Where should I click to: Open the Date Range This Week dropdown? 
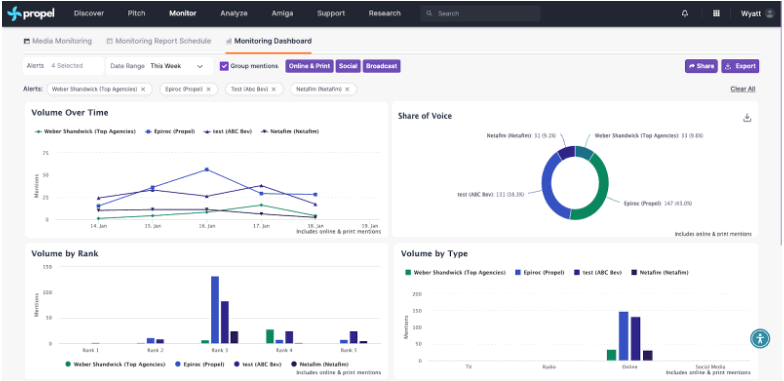coord(159,66)
